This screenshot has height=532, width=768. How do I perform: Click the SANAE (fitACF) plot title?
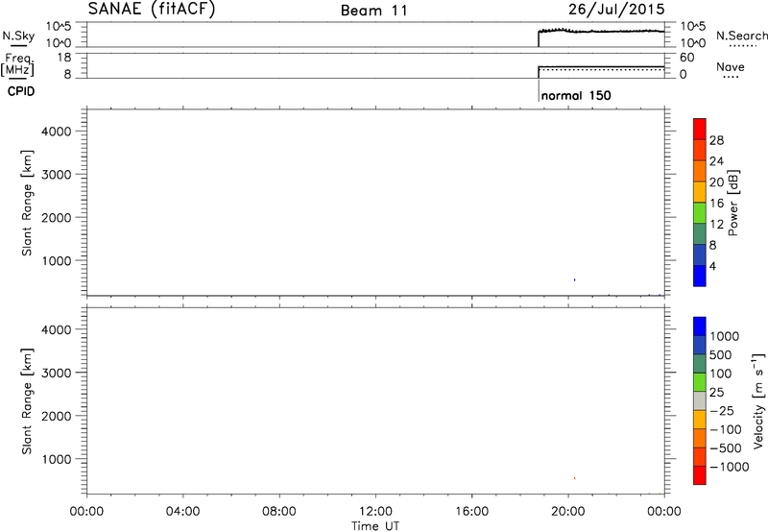point(152,9)
